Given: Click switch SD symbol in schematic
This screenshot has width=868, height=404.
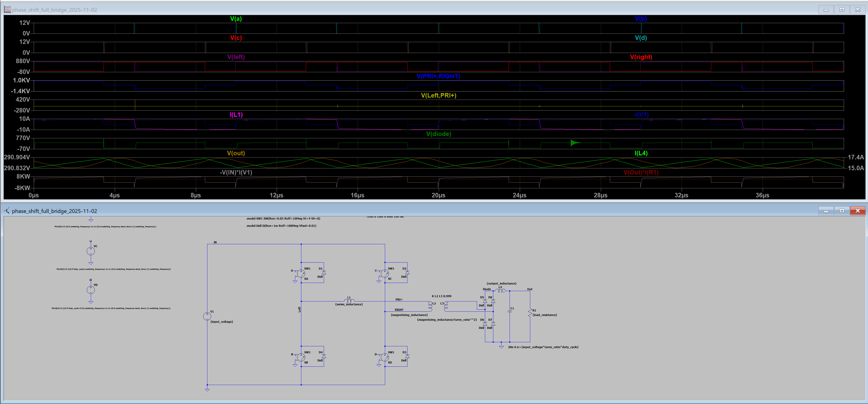Looking at the screenshot, I should (384, 357).
